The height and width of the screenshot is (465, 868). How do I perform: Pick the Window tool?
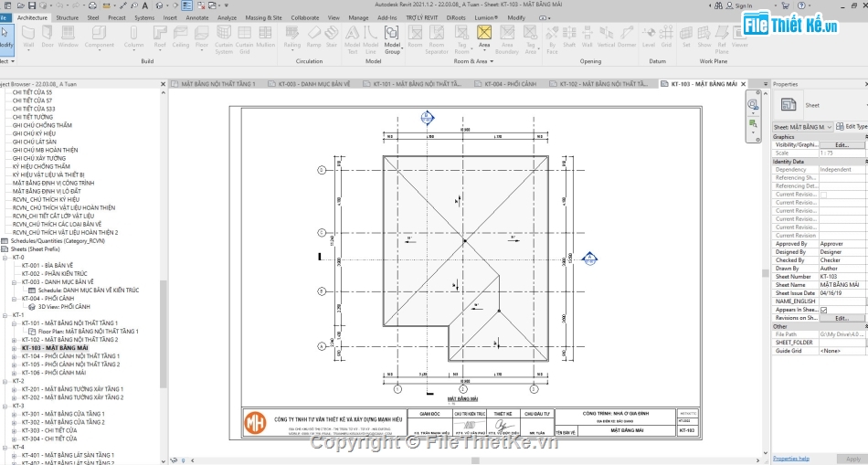pos(69,37)
